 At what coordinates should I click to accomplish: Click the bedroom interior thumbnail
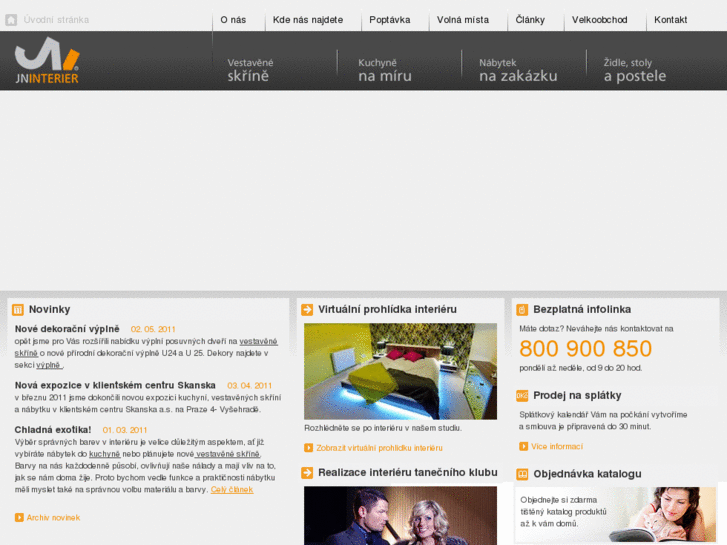(401, 372)
